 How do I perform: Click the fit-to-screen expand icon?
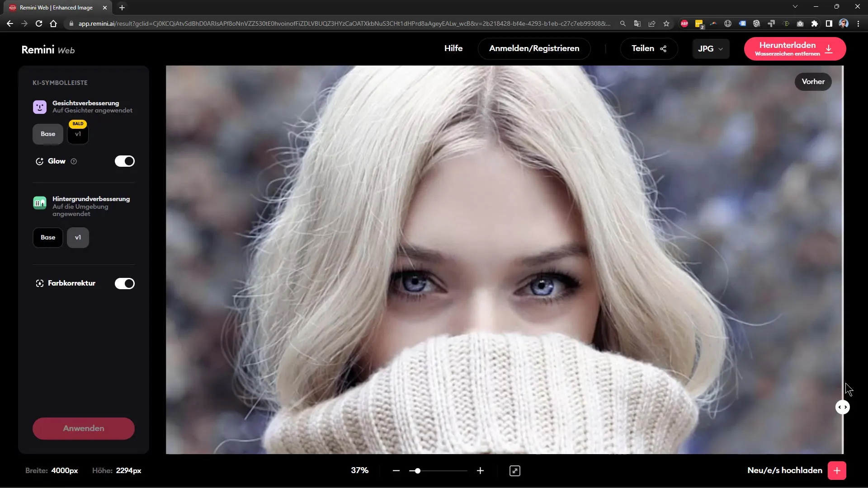(515, 471)
